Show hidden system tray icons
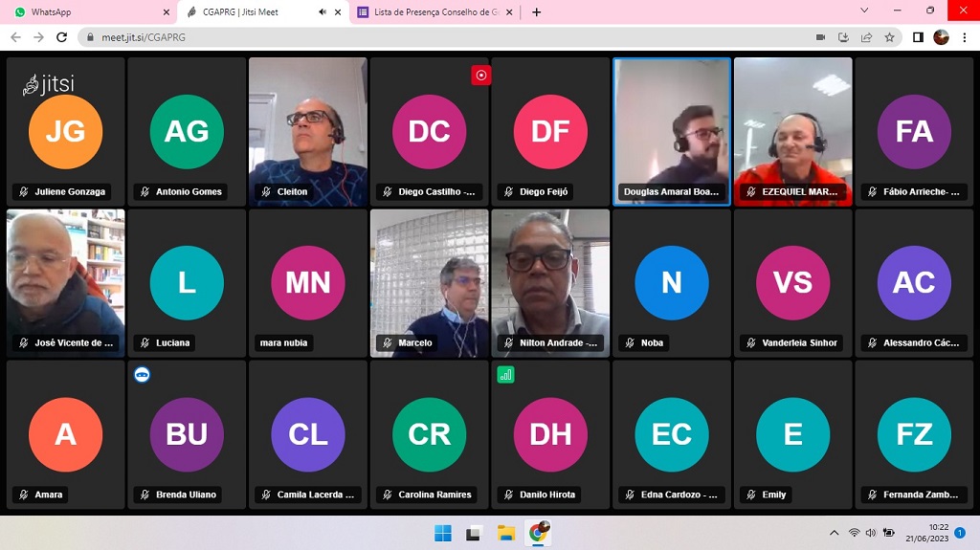The height and width of the screenshot is (550, 980). point(834,533)
